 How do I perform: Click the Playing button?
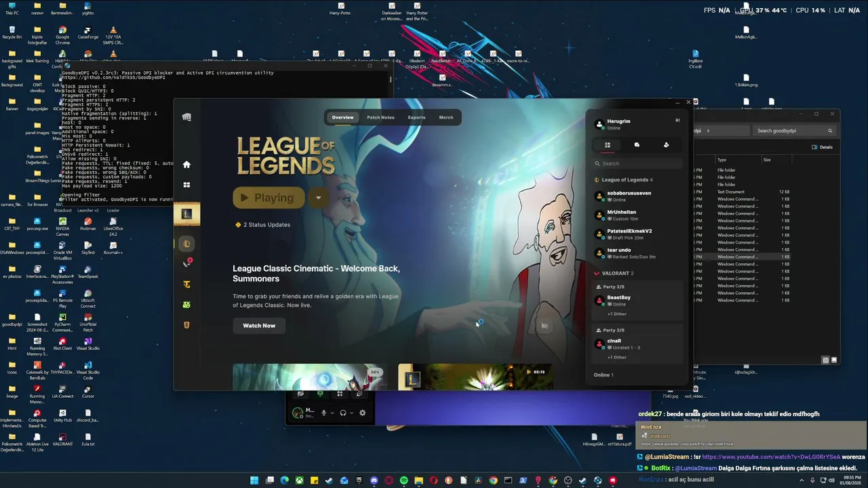point(269,198)
